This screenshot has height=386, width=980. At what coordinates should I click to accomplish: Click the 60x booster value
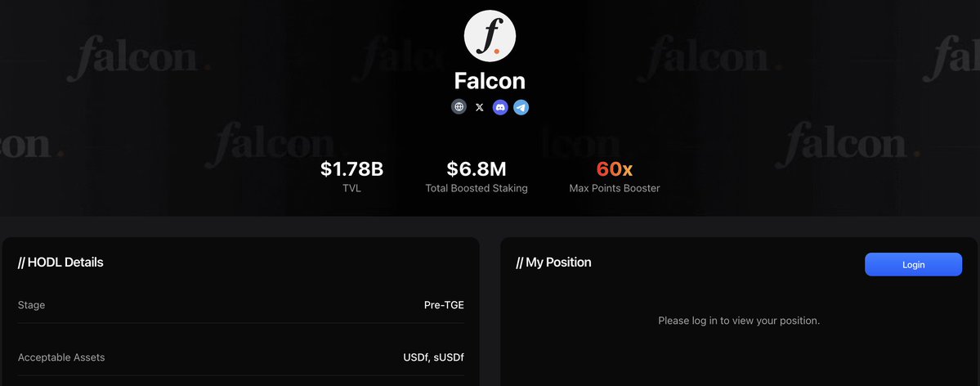(x=615, y=169)
